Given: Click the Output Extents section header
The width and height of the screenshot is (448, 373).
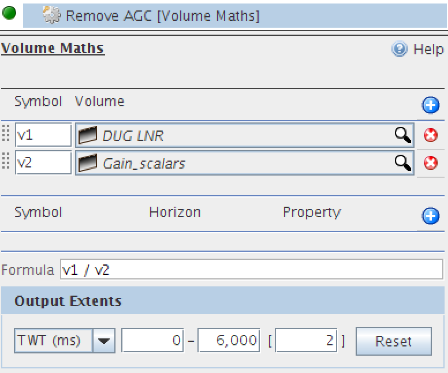Looking at the screenshot, I should click(x=223, y=301).
